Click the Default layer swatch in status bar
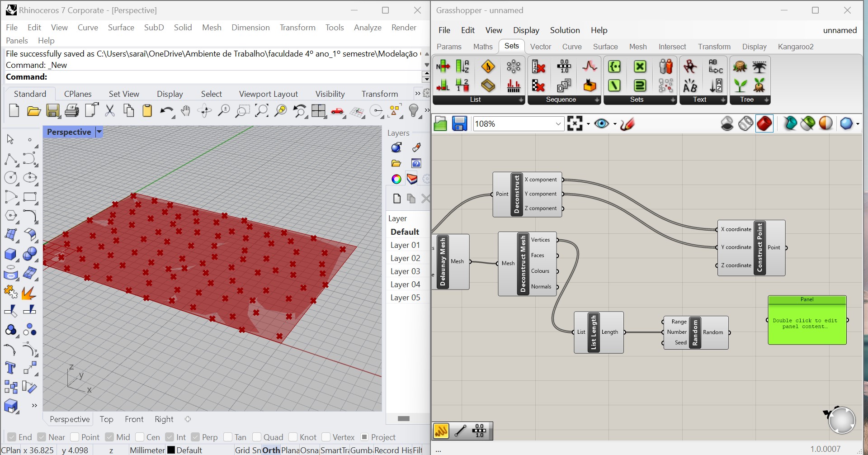This screenshot has width=868, height=455. pyautogui.click(x=171, y=450)
